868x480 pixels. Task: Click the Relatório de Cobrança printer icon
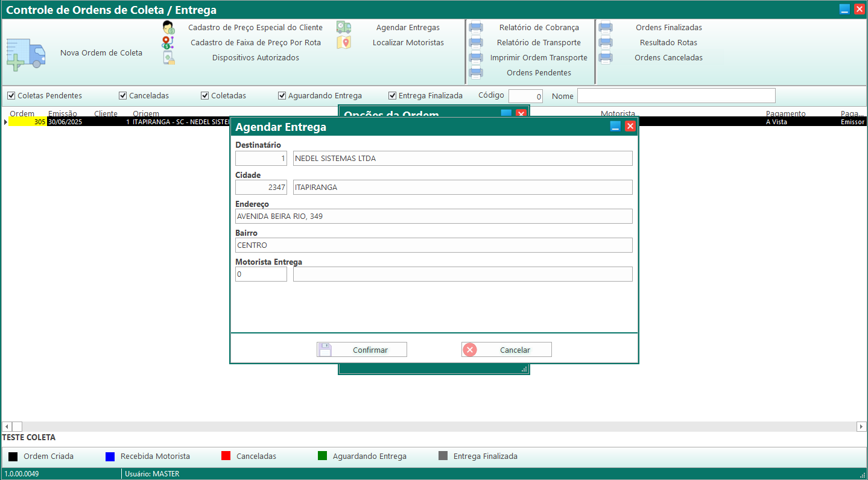click(x=476, y=28)
